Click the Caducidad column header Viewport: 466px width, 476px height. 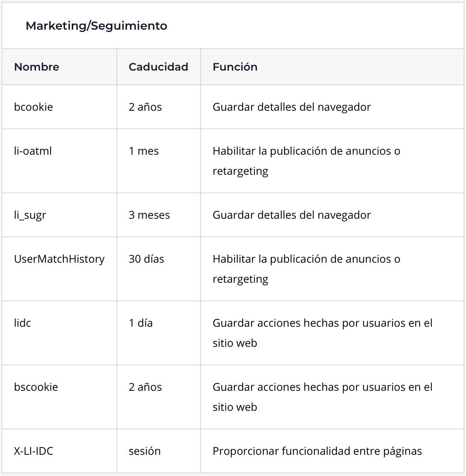pyautogui.click(x=158, y=67)
